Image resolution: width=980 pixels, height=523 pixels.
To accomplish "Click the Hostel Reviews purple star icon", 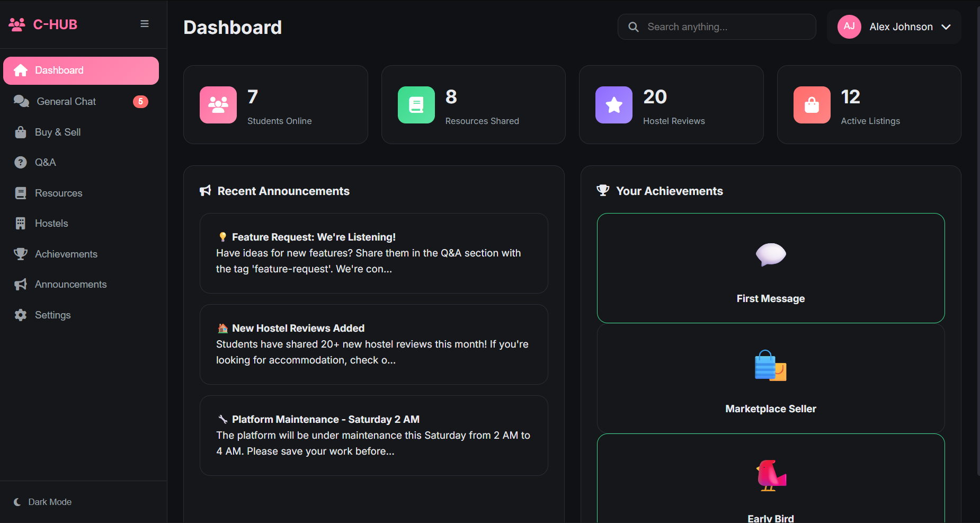I will [x=614, y=105].
